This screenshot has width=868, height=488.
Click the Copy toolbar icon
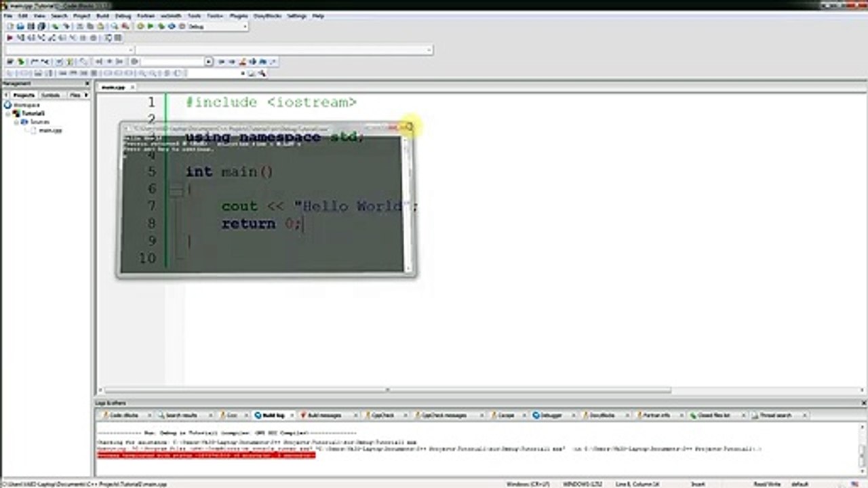(90, 26)
